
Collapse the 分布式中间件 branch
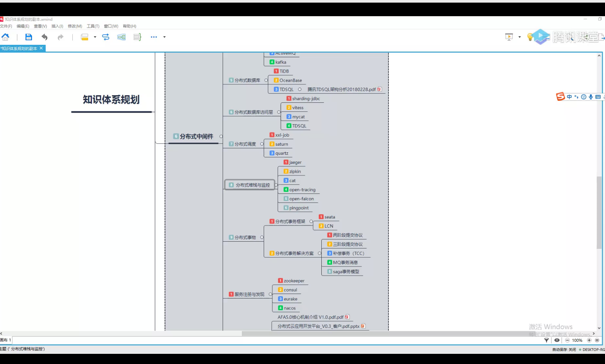pyautogui.click(x=221, y=137)
